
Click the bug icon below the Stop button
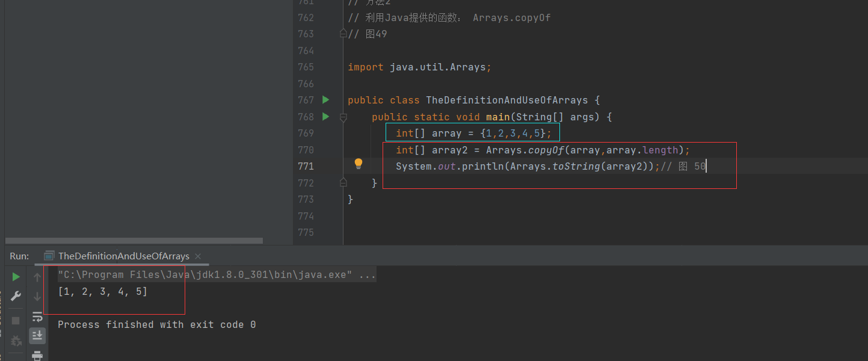(x=16, y=341)
